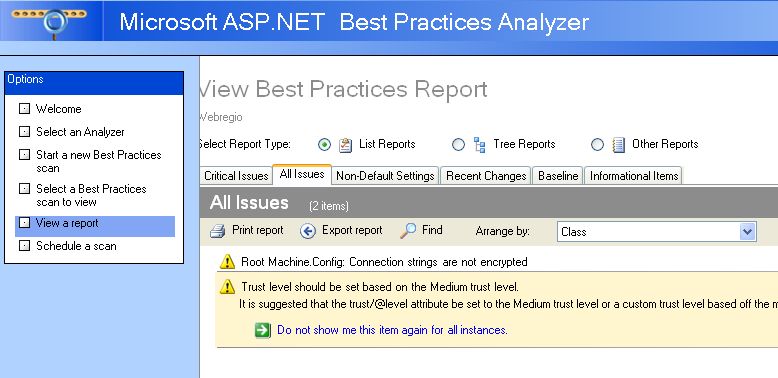The height and width of the screenshot is (378, 778).
Task: Expand the Root Machine.Config connection strings issue
Action: [498, 262]
